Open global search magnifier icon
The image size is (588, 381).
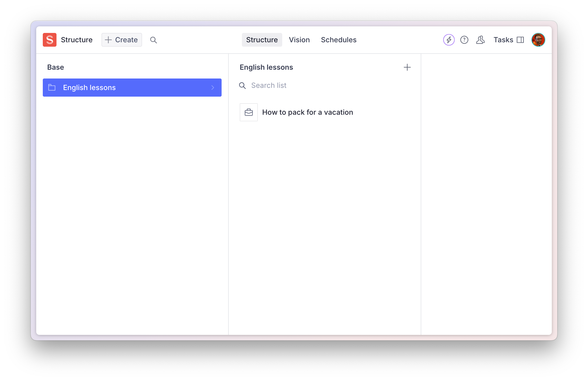click(153, 40)
